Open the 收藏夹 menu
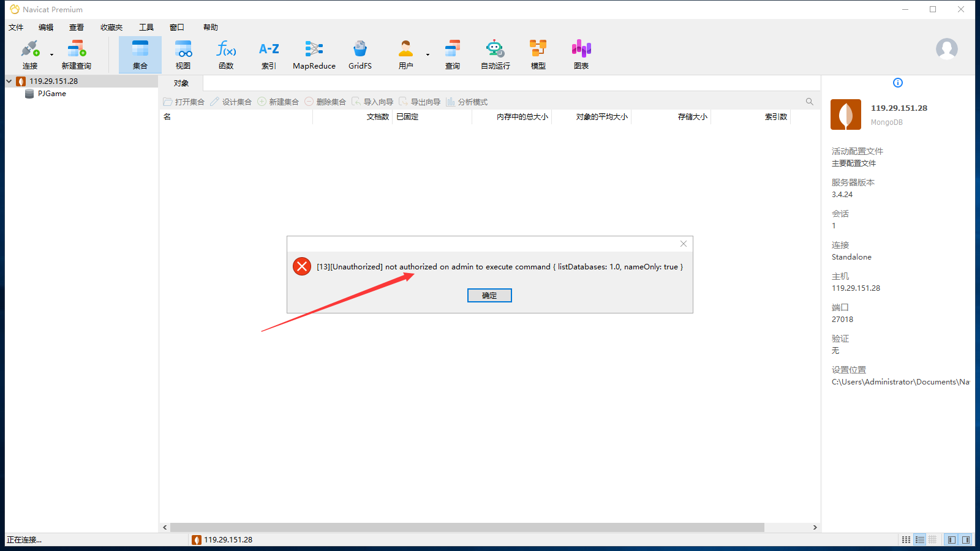This screenshot has width=980, height=551. [111, 27]
